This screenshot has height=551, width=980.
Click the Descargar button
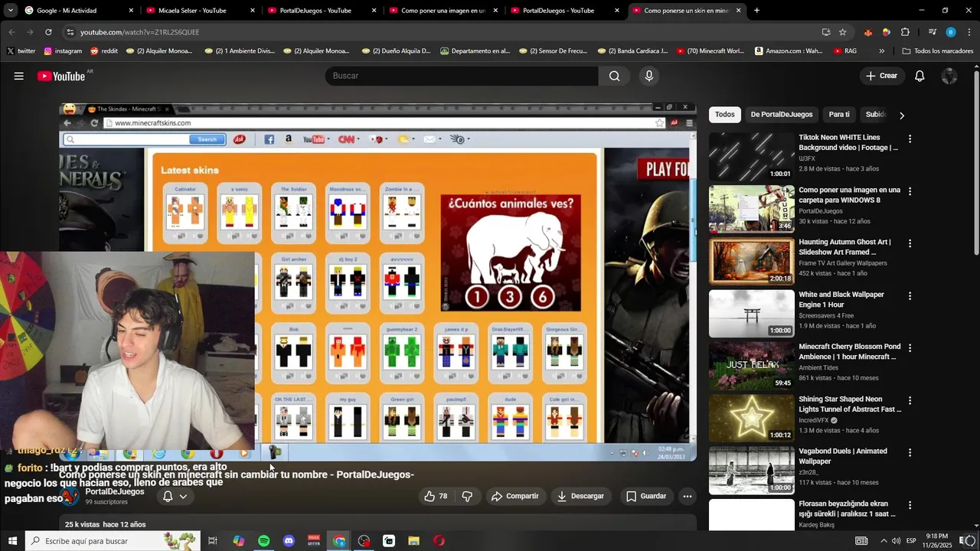click(580, 496)
